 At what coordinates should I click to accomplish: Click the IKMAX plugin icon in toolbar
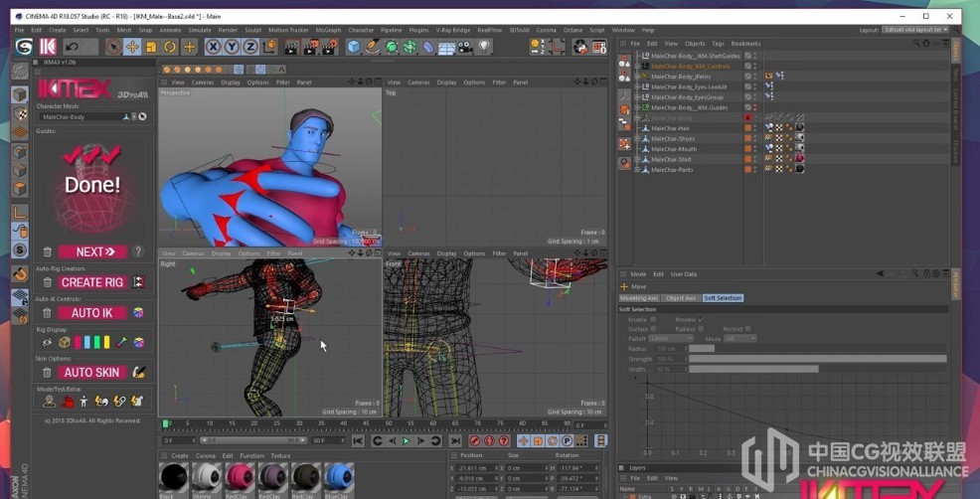tap(48, 47)
